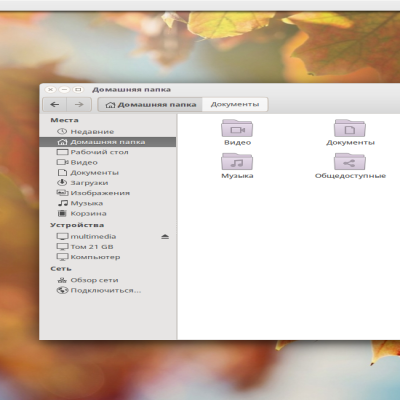The image size is (400, 400).
Task: Open Загрузки from the sidebar
Action: point(108,183)
